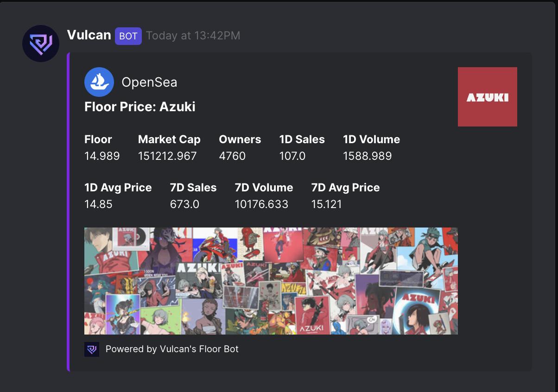Open the Azuki collage banner image
This screenshot has height=392, width=558.
[271, 281]
